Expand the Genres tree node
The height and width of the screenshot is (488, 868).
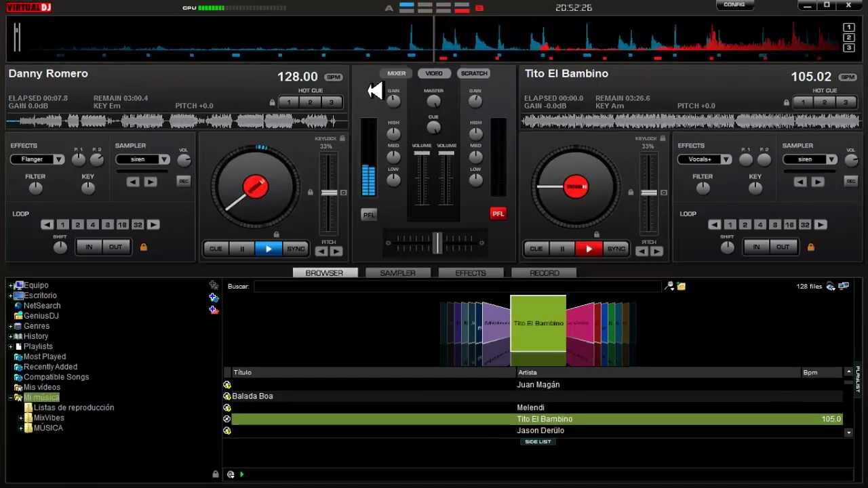tap(10, 326)
